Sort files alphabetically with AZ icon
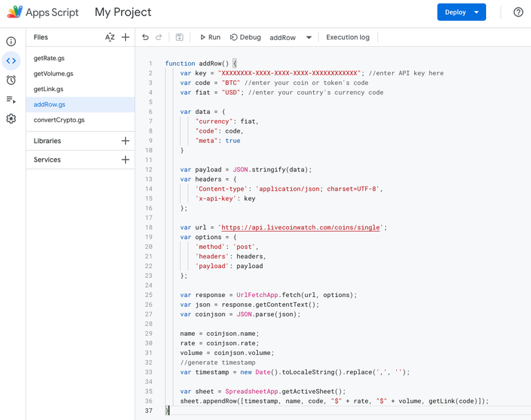Screen dimensions: 531x420 [110, 37]
